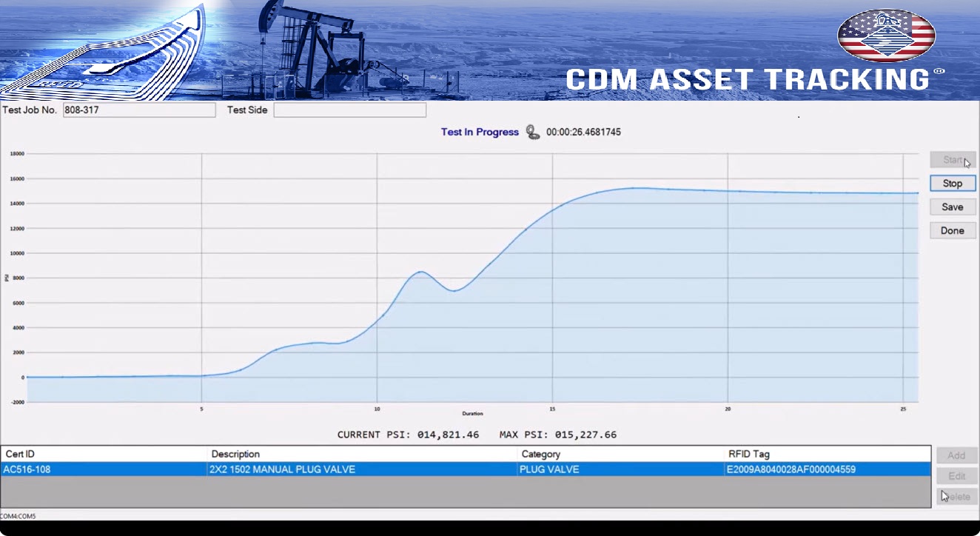This screenshot has height=536, width=980.
Task: Click the elapsed time readout 00:00:26
Action: coord(583,133)
